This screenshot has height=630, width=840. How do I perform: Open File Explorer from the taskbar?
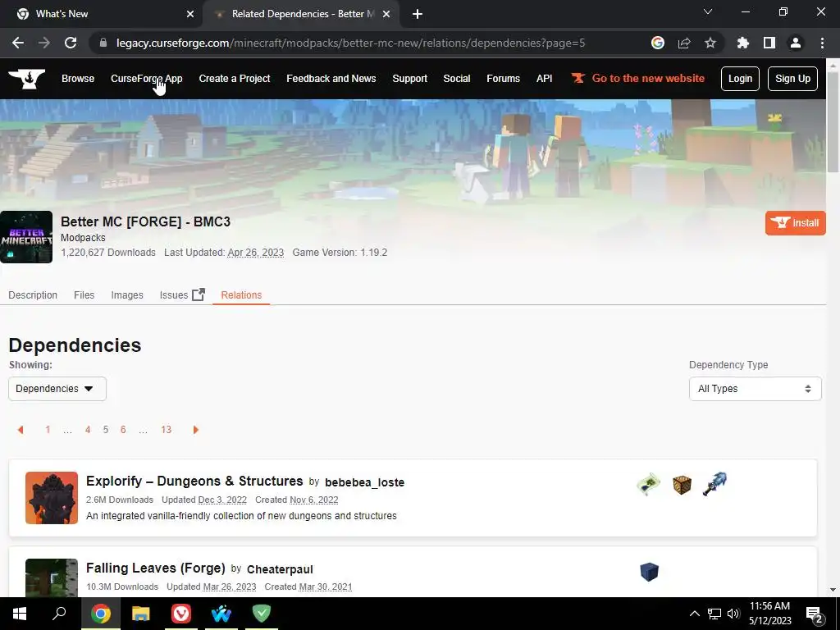pyautogui.click(x=141, y=614)
